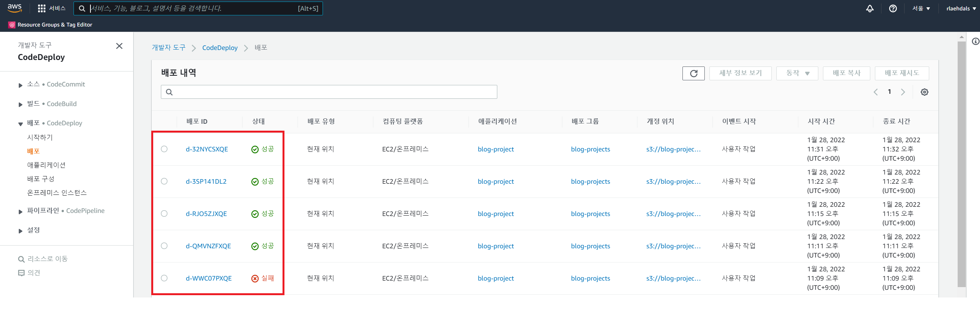Open s3 revision location link for d-QMVNZFXQE
The image size is (980, 314).
[x=674, y=246]
